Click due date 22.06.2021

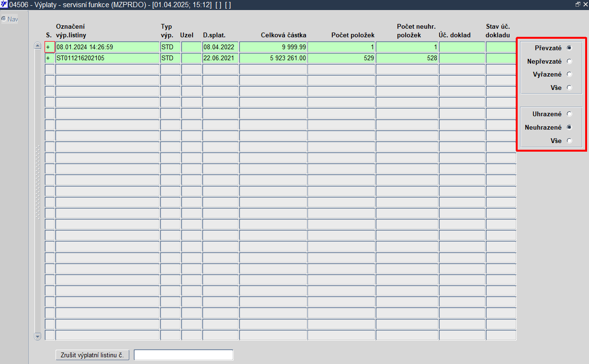tap(220, 58)
